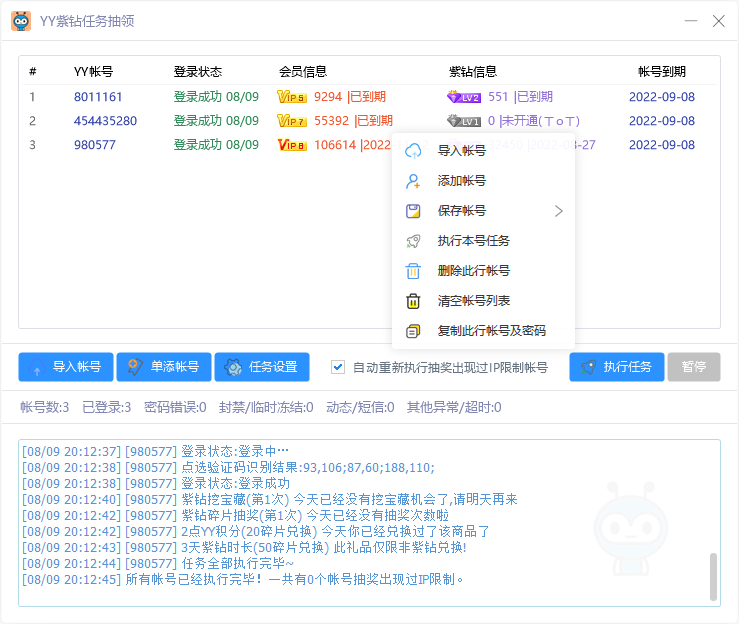Select account 454435280 in the list
The width and height of the screenshot is (739, 624).
tap(105, 121)
